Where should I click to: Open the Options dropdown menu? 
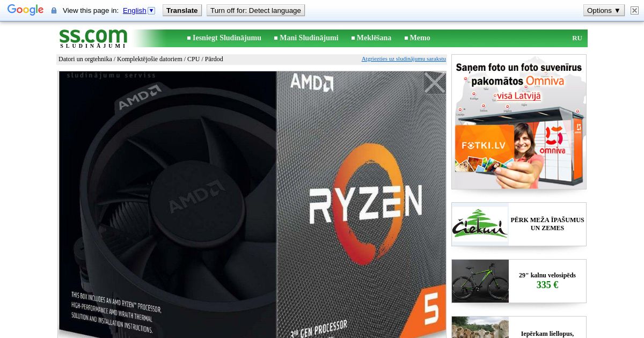coord(604,10)
